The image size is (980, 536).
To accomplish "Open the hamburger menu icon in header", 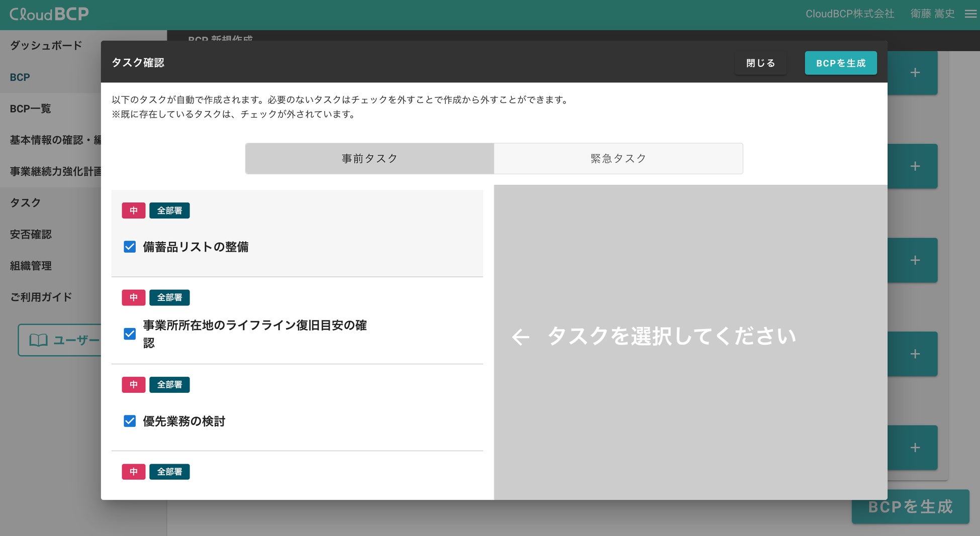I will click(970, 14).
